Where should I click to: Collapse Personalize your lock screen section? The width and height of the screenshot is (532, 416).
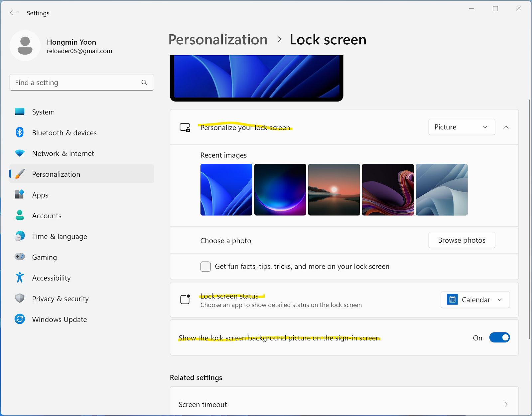coord(506,127)
